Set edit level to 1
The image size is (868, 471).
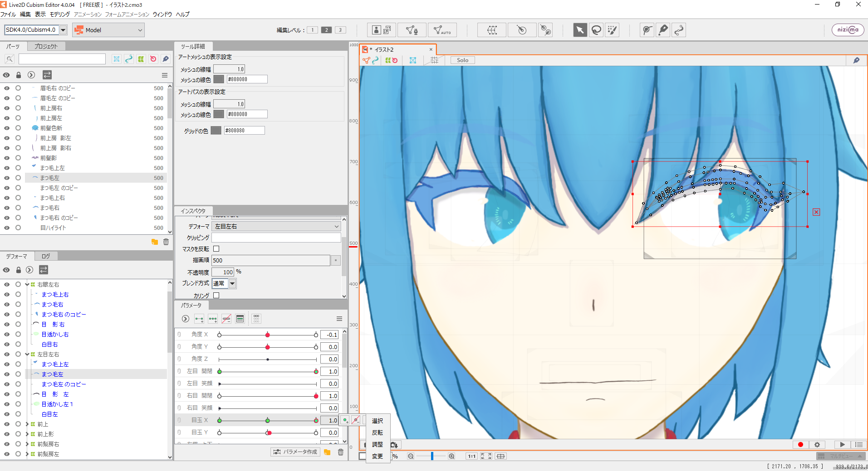pyautogui.click(x=312, y=30)
